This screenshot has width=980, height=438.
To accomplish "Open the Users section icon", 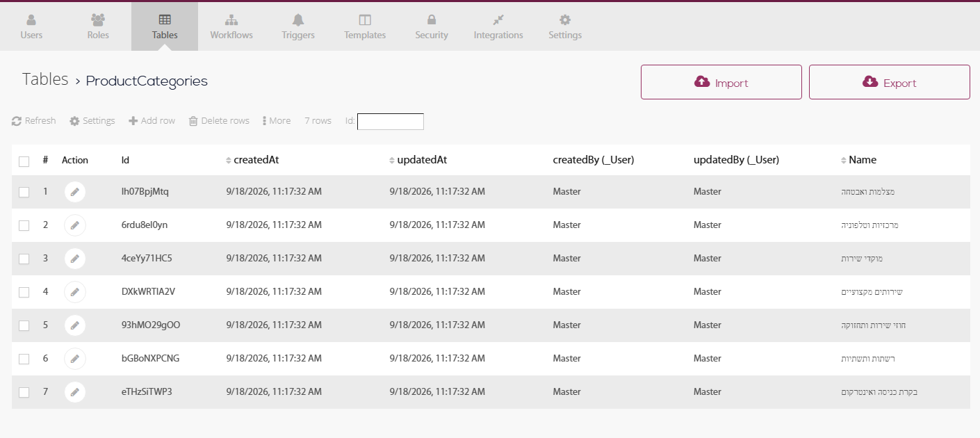I will 31,19.
